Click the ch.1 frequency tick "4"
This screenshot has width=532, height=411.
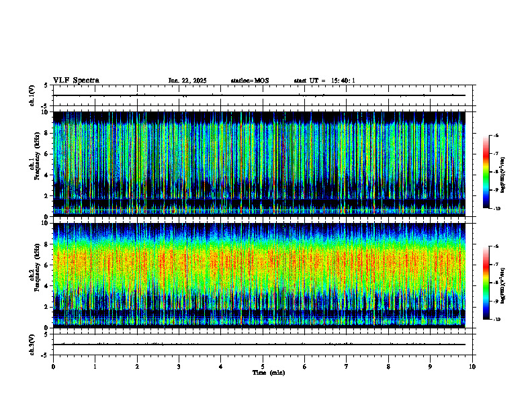(x=47, y=175)
